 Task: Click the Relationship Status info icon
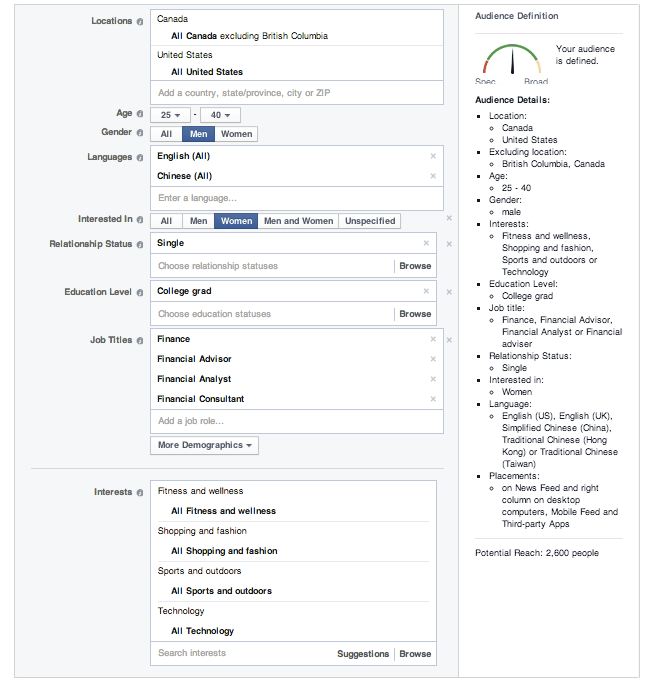click(x=140, y=244)
